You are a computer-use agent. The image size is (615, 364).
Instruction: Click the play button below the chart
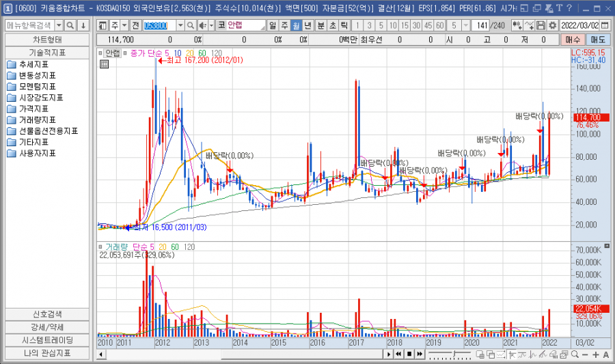click(388, 354)
